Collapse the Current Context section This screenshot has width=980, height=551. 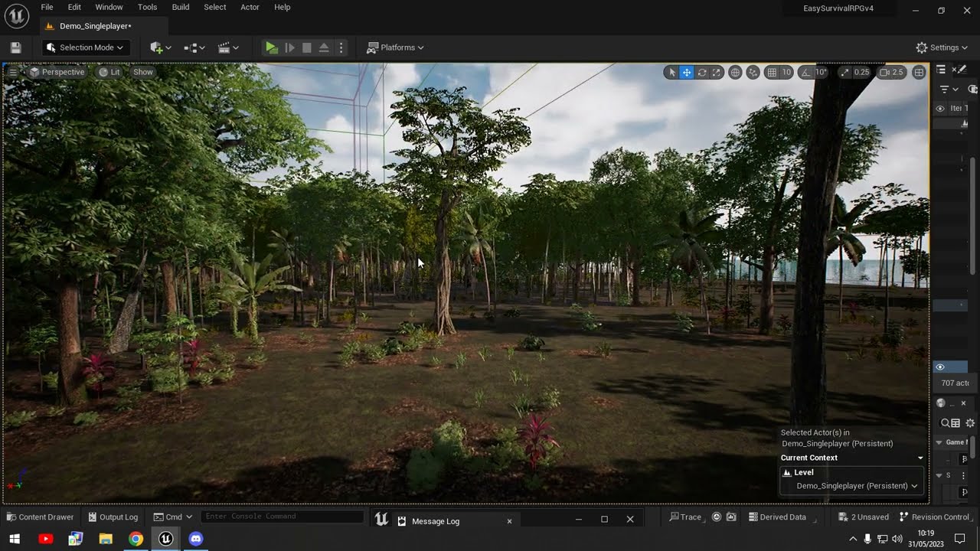coord(920,458)
